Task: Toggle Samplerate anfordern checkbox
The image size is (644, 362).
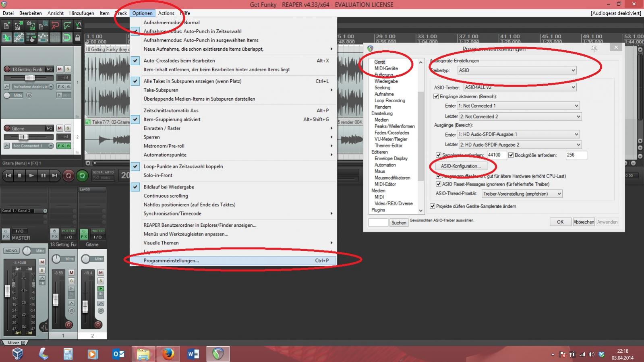Action: click(x=438, y=155)
